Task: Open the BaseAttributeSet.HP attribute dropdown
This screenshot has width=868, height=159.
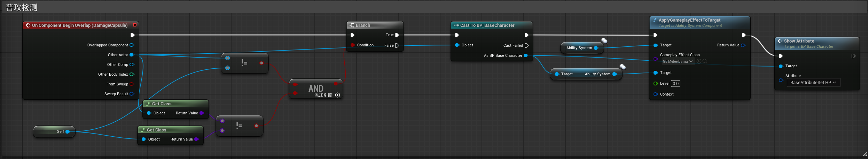Action: pos(814,83)
